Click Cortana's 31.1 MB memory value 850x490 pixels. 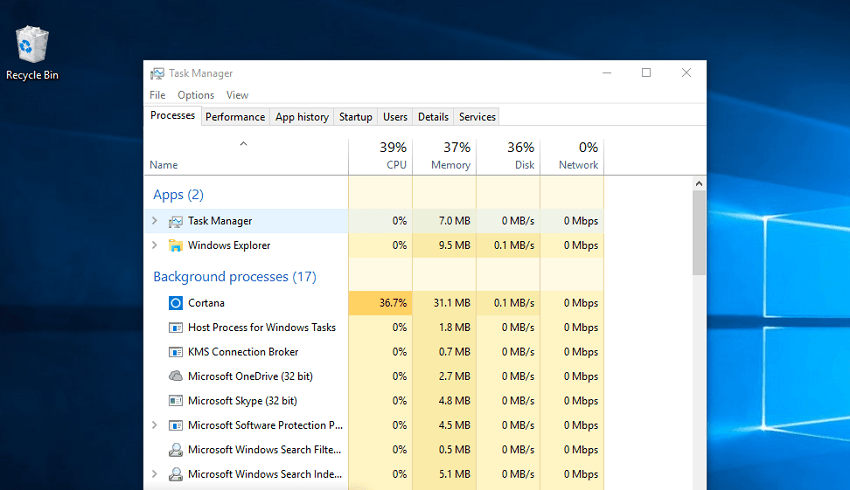452,303
